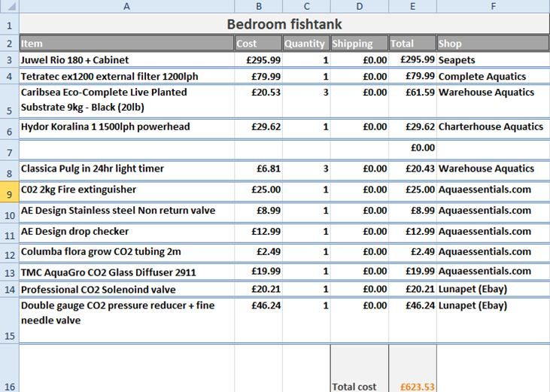550x392 pixels.
Task: Select column A header
Action: [x=126, y=6]
